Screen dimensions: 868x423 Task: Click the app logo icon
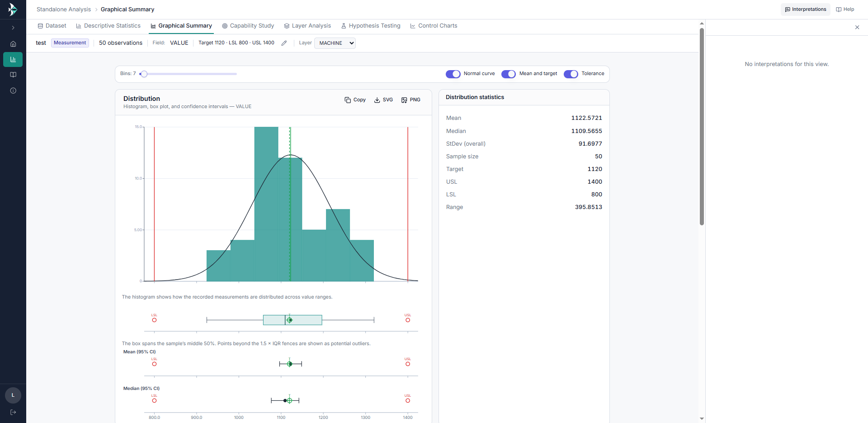pyautogui.click(x=13, y=9)
